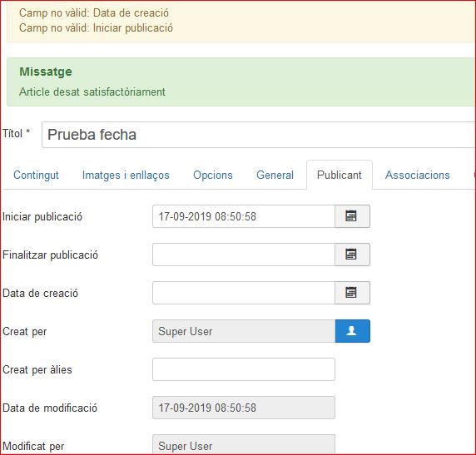
Task: Open the Associacions tab
Action: click(x=418, y=176)
